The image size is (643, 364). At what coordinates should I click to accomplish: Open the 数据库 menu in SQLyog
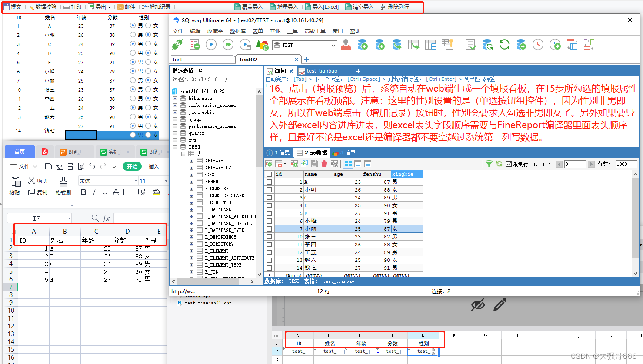(237, 31)
